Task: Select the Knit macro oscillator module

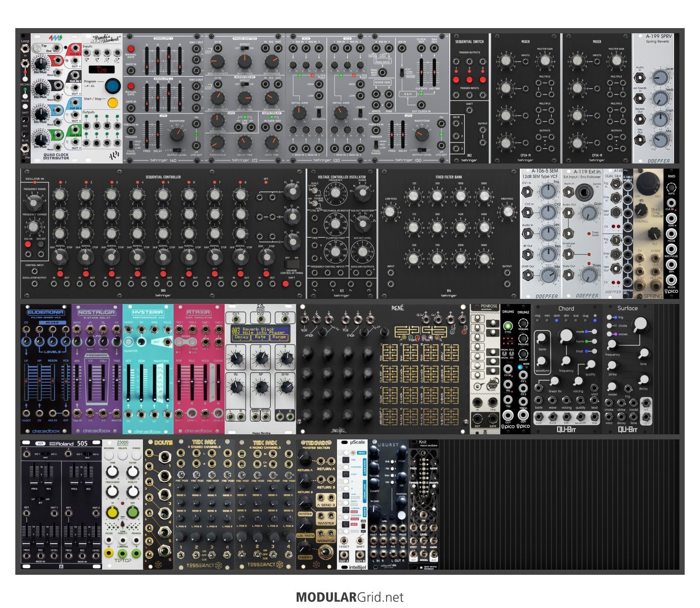Action: click(424, 504)
